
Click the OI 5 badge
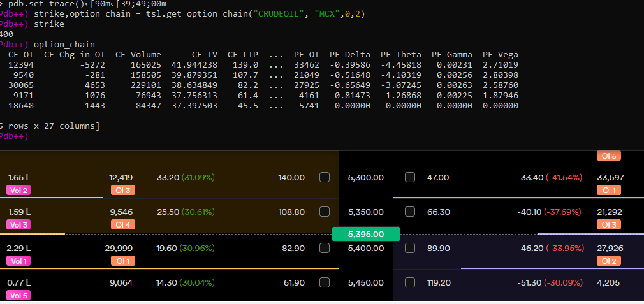click(x=608, y=156)
